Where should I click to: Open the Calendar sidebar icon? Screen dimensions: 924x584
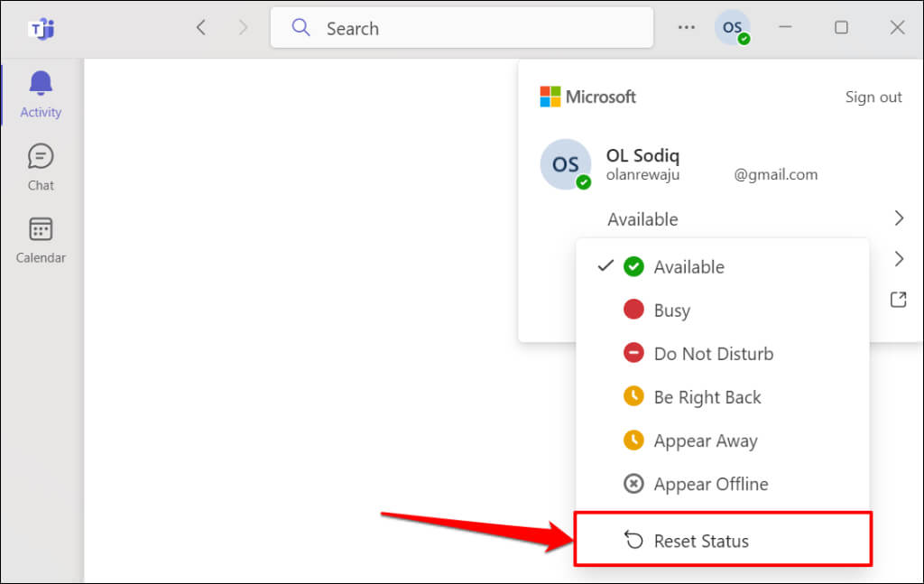41,229
